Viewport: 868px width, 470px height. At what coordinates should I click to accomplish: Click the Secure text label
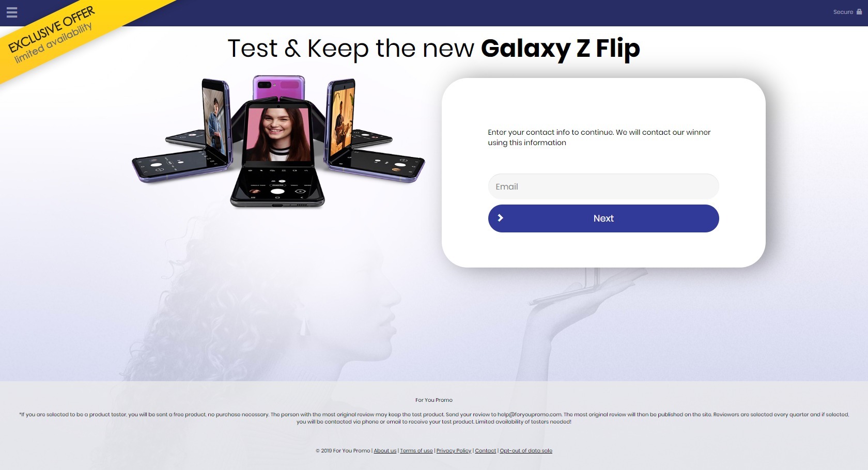[843, 12]
